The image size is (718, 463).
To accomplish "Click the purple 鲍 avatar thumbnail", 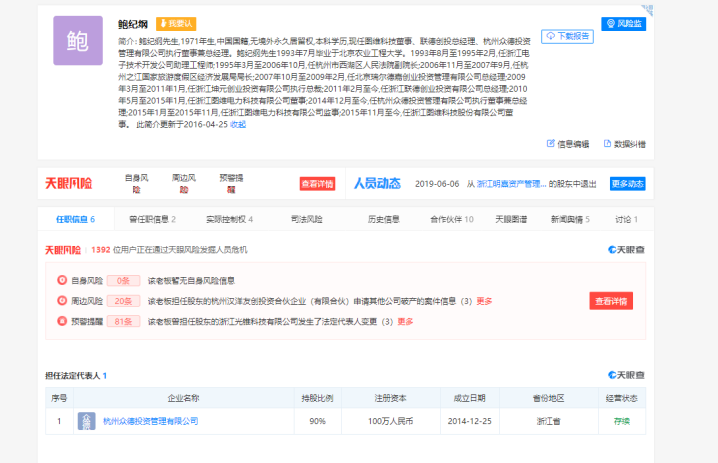I will pyautogui.click(x=78, y=40).
